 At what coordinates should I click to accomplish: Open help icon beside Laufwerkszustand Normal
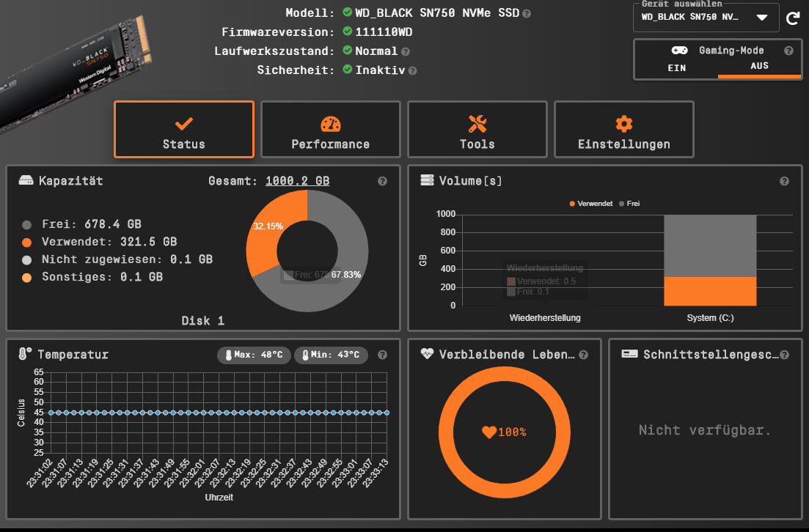tap(406, 51)
